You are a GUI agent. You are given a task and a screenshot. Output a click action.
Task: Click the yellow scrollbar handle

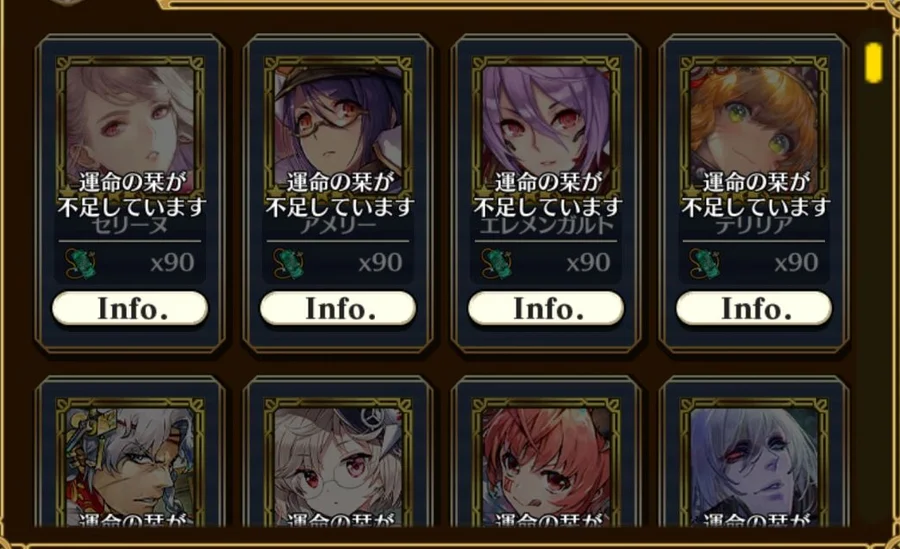[x=873, y=63]
